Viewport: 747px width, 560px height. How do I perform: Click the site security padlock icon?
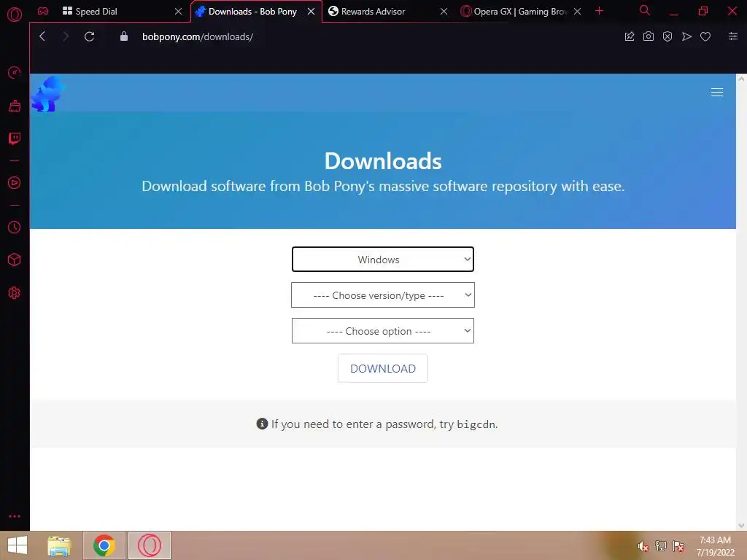[x=124, y=36]
